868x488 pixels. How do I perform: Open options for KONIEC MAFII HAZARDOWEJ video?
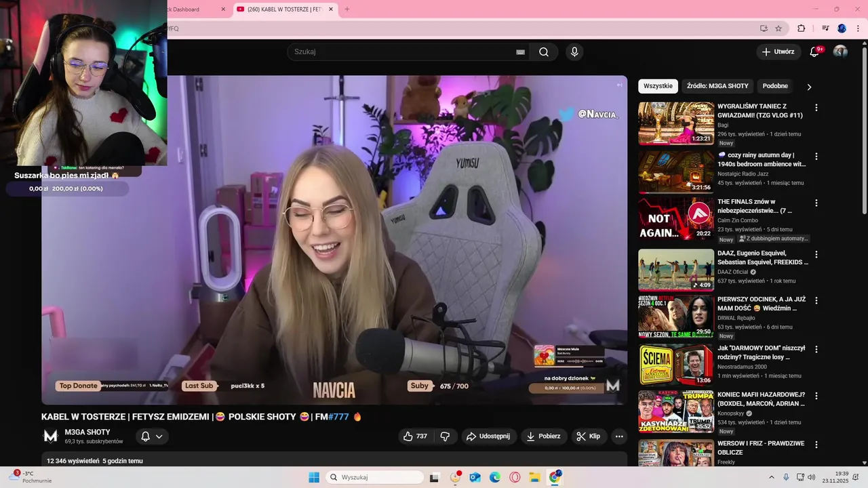[x=816, y=395]
